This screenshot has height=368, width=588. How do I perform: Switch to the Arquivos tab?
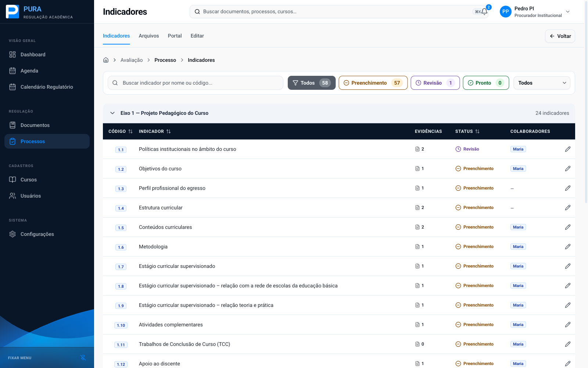coord(149,36)
